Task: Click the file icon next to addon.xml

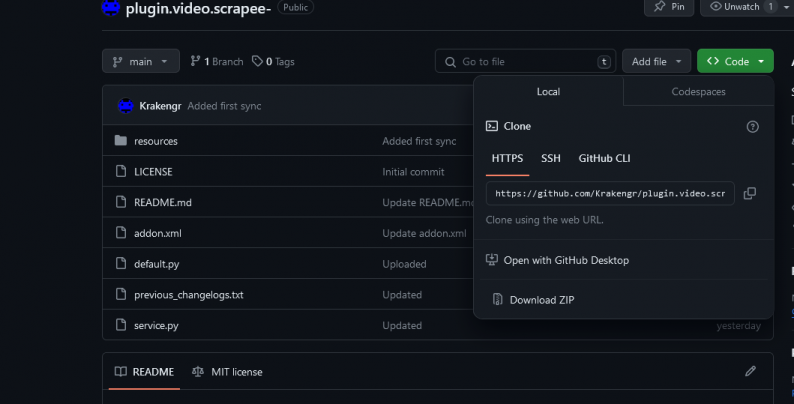Action: 121,232
